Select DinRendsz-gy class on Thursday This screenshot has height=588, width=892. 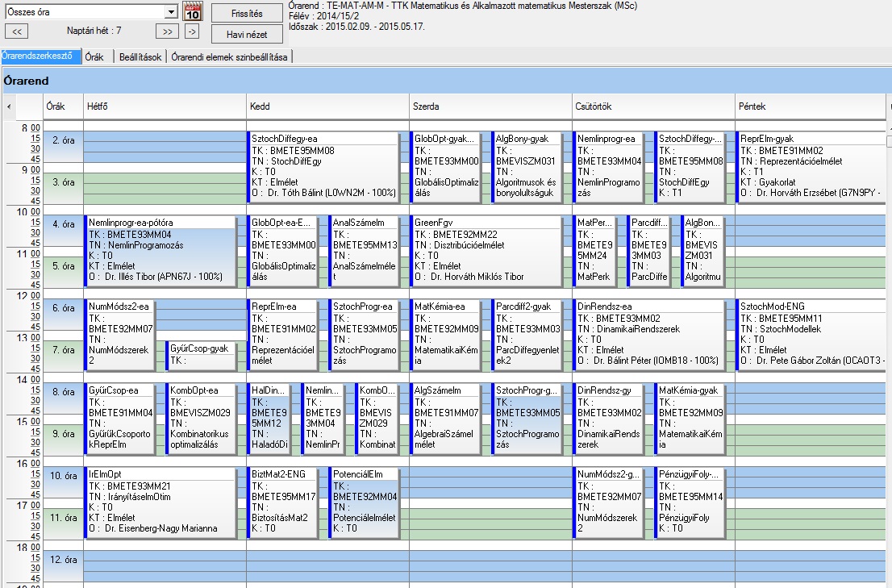pos(609,419)
